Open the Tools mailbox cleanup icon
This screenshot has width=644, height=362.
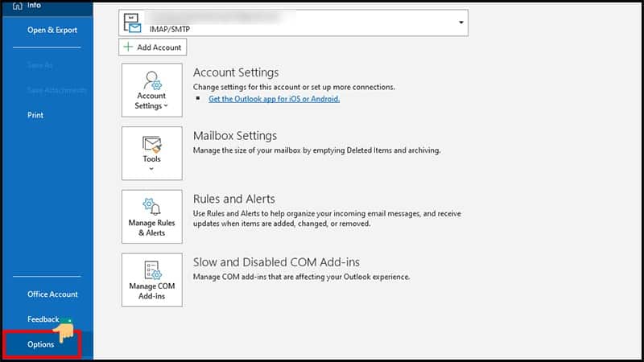click(x=151, y=145)
